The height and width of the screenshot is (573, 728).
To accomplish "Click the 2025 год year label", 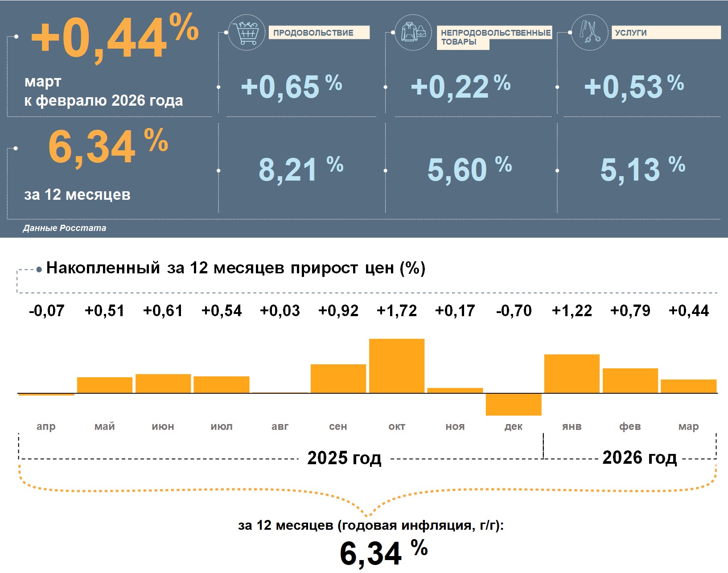I will pyautogui.click(x=344, y=458).
